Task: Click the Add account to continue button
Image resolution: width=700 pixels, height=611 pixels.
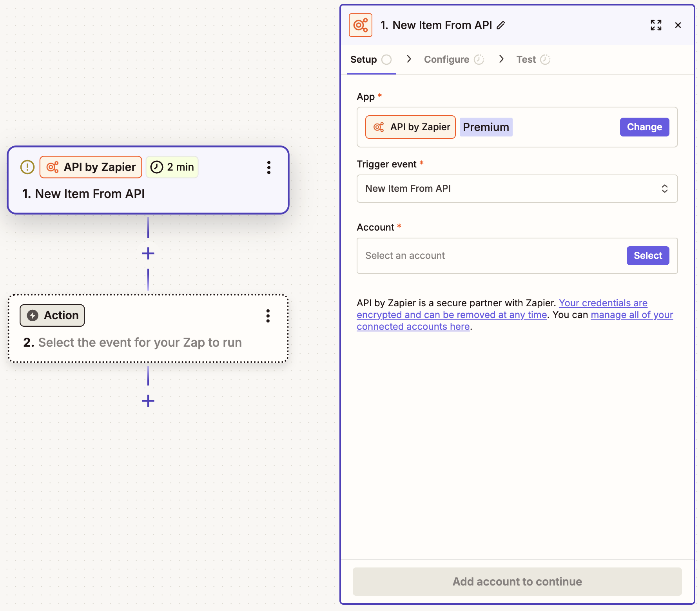Action: pos(517,582)
